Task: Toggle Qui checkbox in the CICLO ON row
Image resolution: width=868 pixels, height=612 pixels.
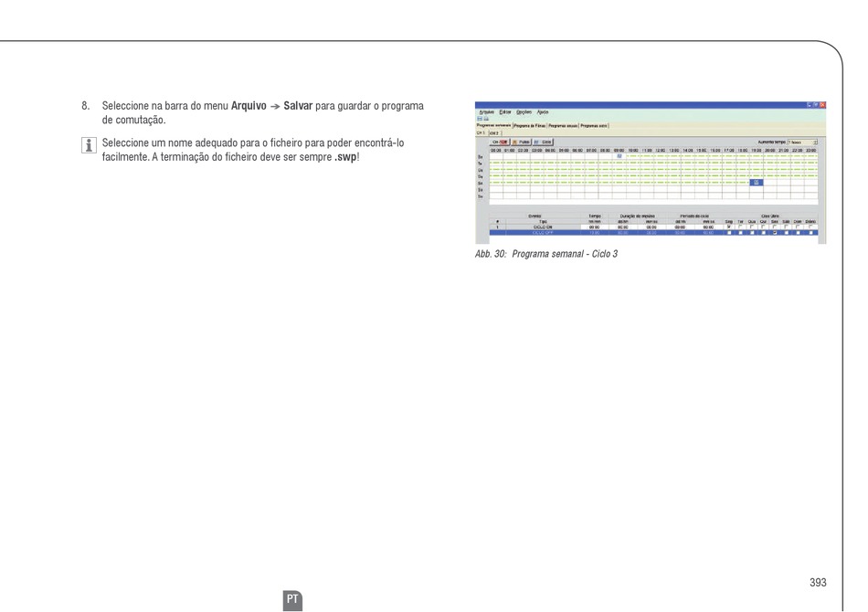Action: [763, 227]
